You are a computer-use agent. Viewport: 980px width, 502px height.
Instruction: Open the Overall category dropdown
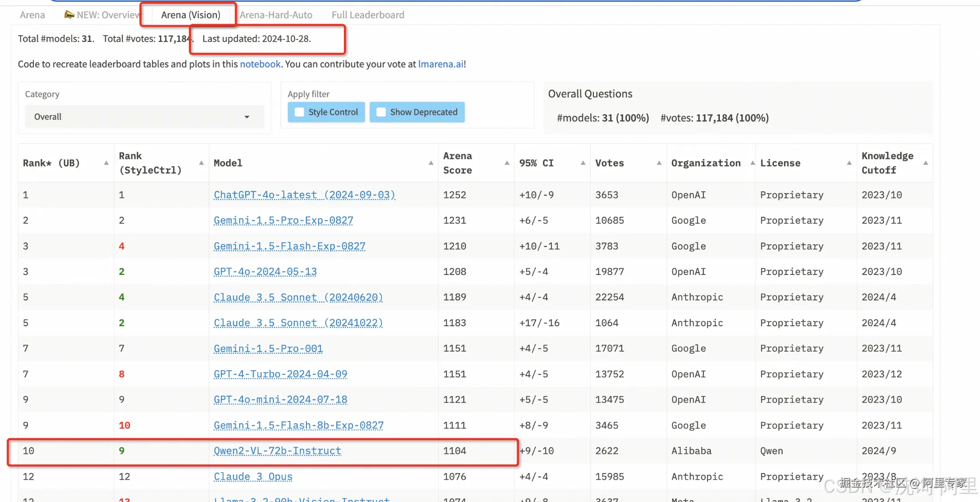point(144,117)
